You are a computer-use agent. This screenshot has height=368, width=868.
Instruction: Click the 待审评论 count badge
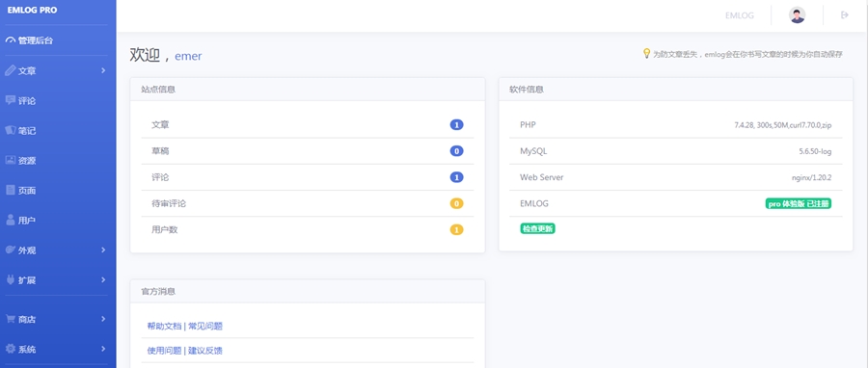pyautogui.click(x=457, y=203)
